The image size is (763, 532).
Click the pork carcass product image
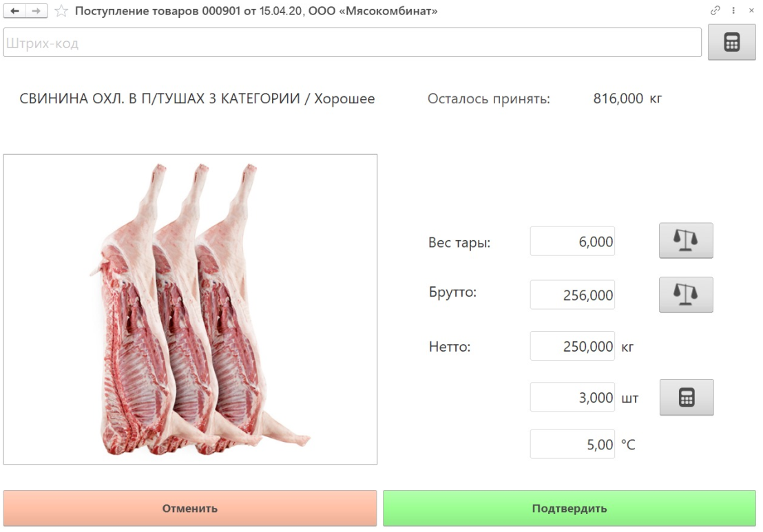[x=190, y=309]
